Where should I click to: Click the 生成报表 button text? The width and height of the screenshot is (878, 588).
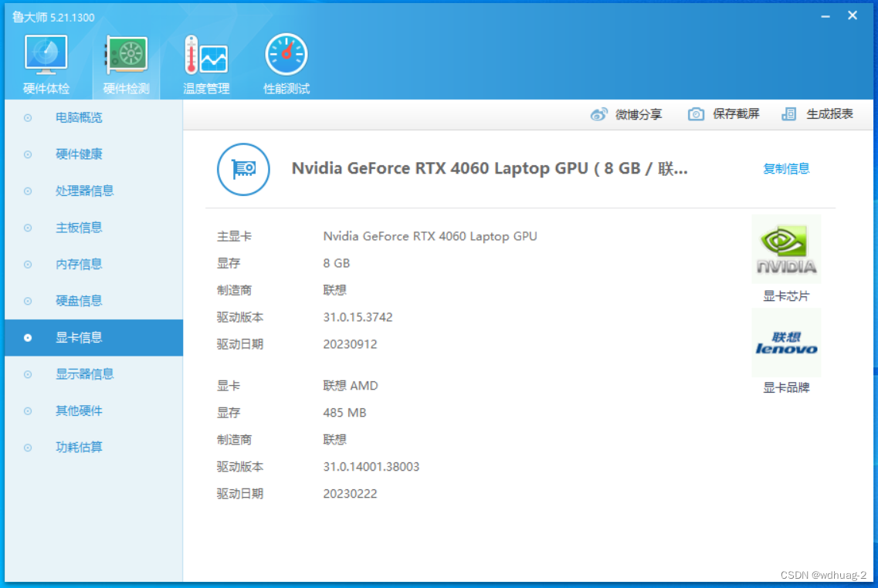coord(829,114)
